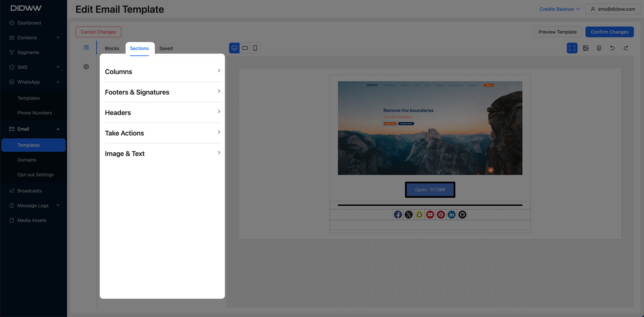Click Cancel Changes button

(98, 32)
